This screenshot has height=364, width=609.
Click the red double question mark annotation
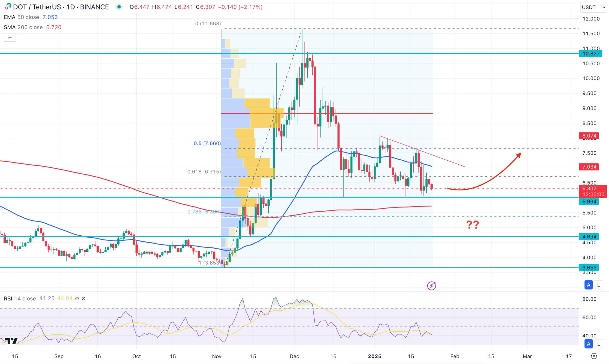click(473, 225)
